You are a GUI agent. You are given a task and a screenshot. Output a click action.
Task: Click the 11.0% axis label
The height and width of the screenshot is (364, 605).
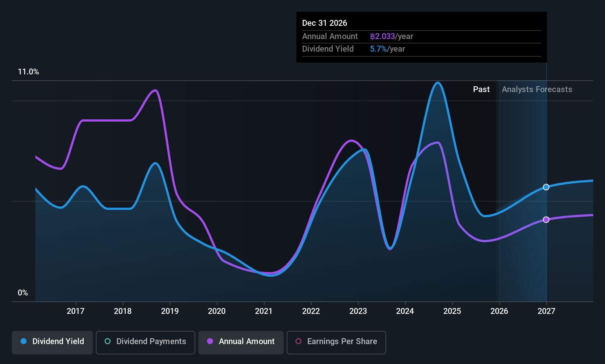pos(28,71)
